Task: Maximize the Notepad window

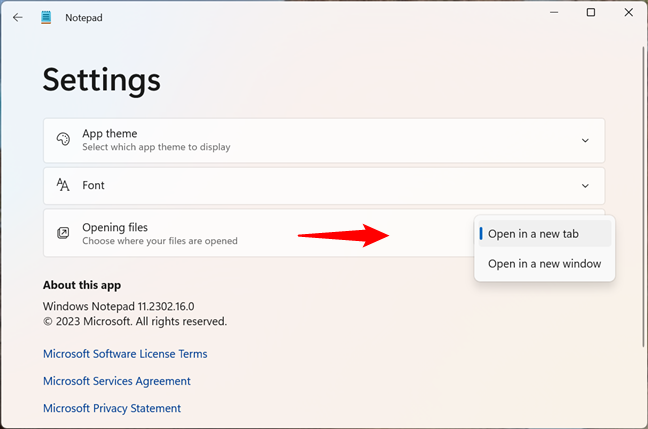Action: pos(591,12)
